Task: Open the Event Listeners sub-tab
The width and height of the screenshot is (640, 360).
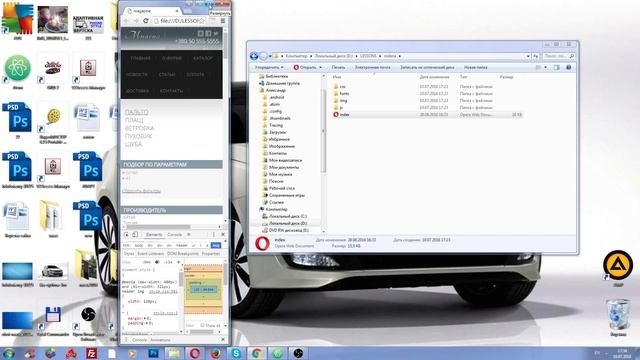Action: tap(150, 253)
